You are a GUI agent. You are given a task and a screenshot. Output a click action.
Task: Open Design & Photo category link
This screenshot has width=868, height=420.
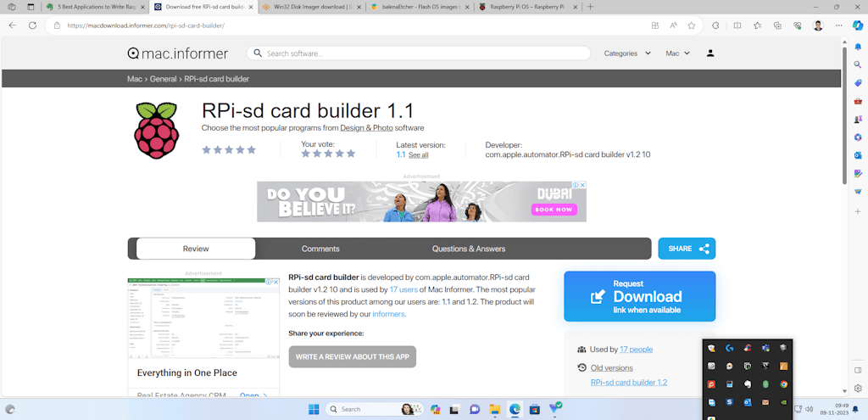(x=366, y=128)
